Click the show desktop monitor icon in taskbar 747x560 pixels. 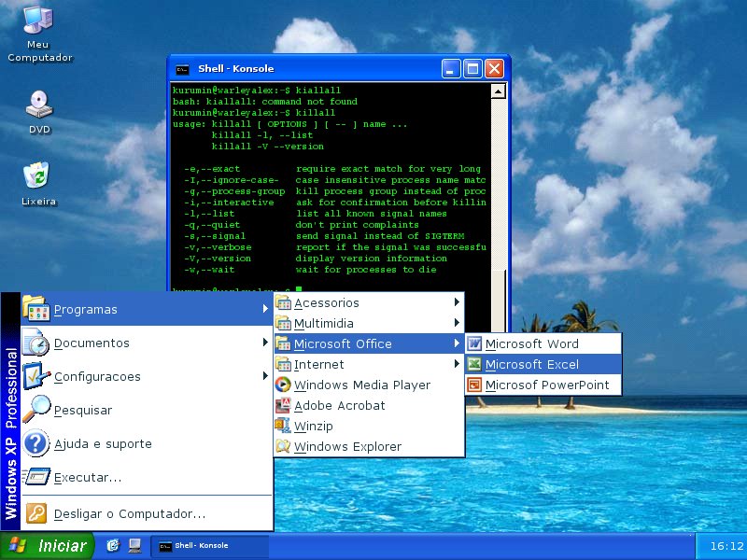(x=134, y=545)
